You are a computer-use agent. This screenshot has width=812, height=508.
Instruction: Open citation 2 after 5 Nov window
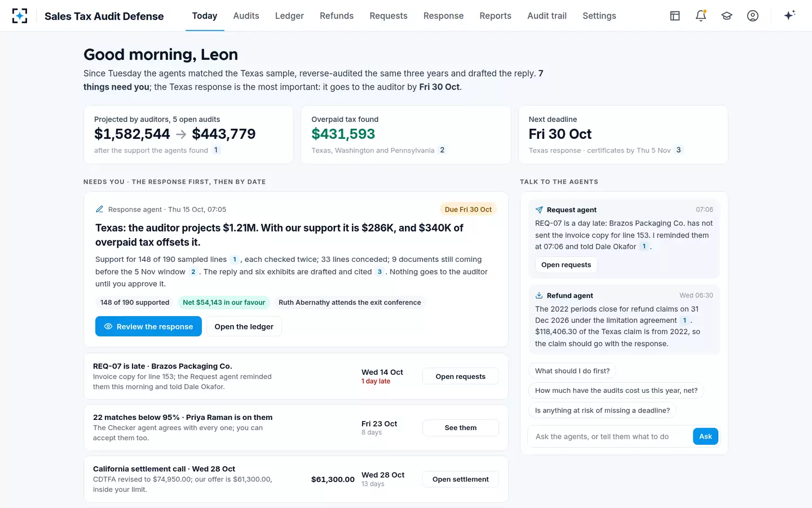tap(193, 272)
